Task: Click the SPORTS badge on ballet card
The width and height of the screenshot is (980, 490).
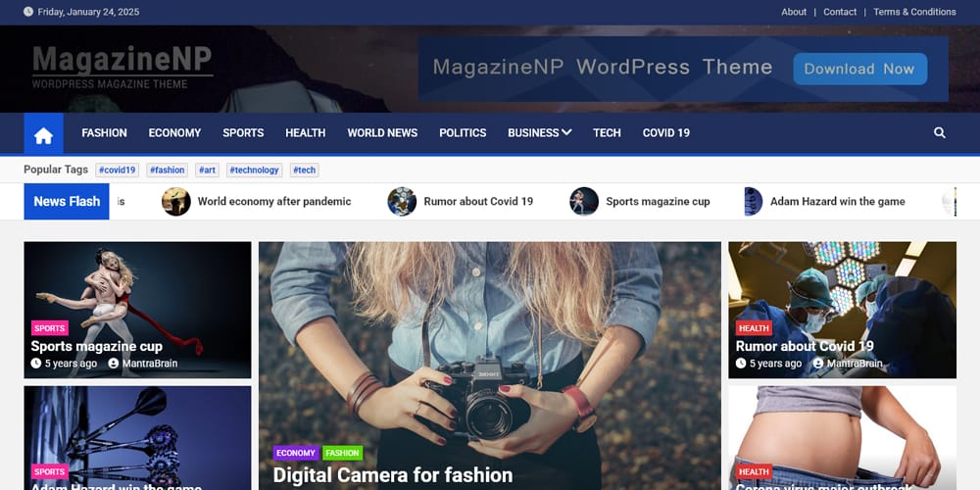Action: pyautogui.click(x=50, y=328)
